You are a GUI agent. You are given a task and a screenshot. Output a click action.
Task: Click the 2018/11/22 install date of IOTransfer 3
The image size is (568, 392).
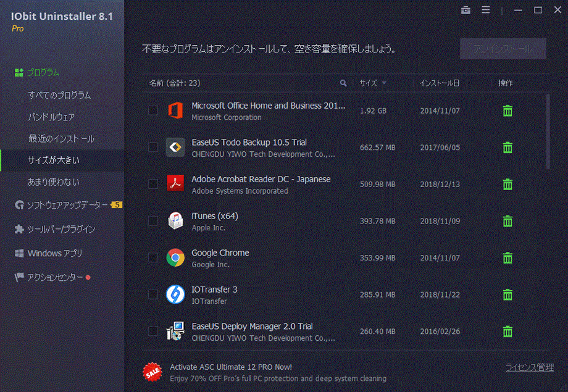440,295
